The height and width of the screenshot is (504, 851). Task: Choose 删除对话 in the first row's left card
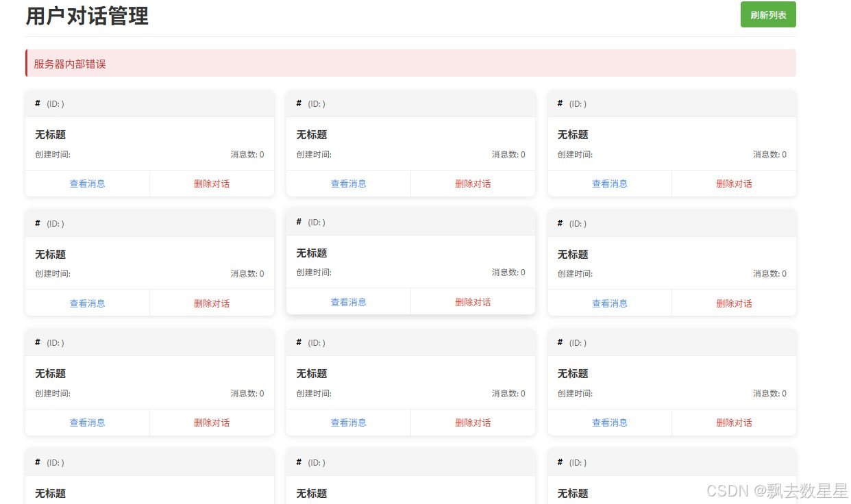[212, 184]
